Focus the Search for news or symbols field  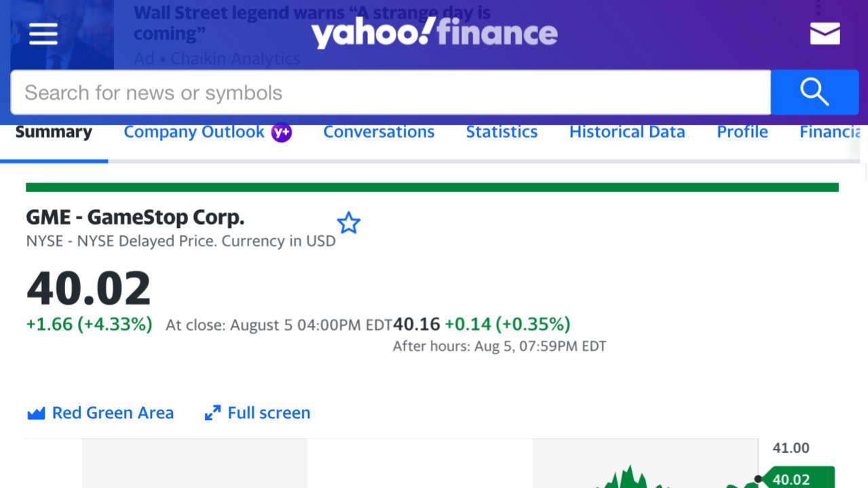click(390, 92)
